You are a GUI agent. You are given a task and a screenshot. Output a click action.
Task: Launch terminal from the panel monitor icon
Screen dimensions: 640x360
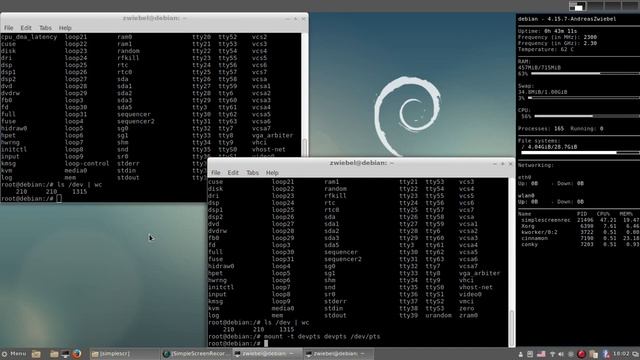pyautogui.click(x=65, y=354)
